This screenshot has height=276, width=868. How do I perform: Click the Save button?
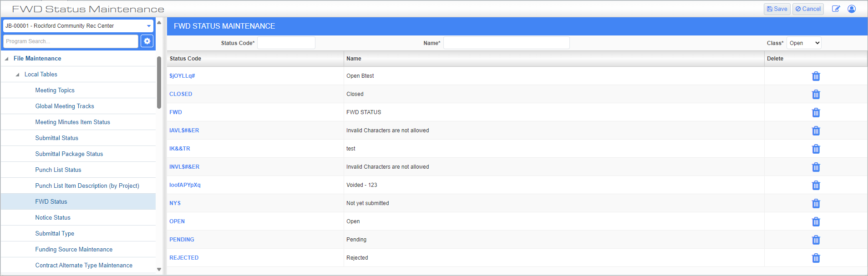(777, 9)
